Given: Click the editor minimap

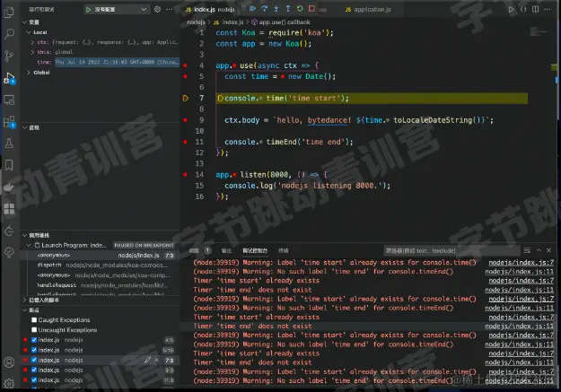Looking at the screenshot, I should pos(539,31).
